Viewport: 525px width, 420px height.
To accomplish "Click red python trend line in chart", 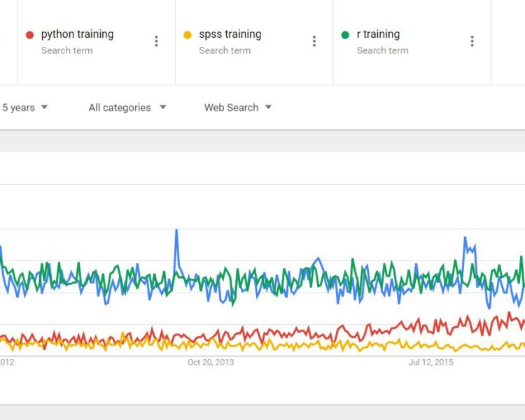I will coord(420,323).
